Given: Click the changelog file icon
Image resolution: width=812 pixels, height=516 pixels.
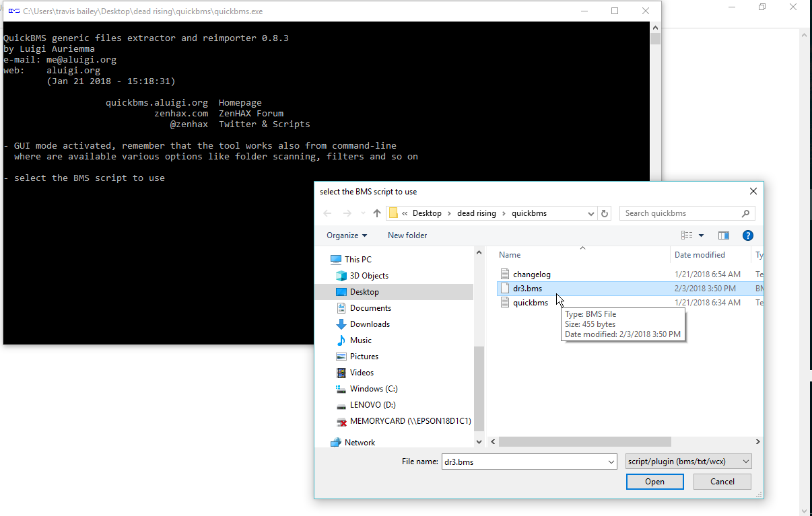Looking at the screenshot, I should [x=505, y=274].
